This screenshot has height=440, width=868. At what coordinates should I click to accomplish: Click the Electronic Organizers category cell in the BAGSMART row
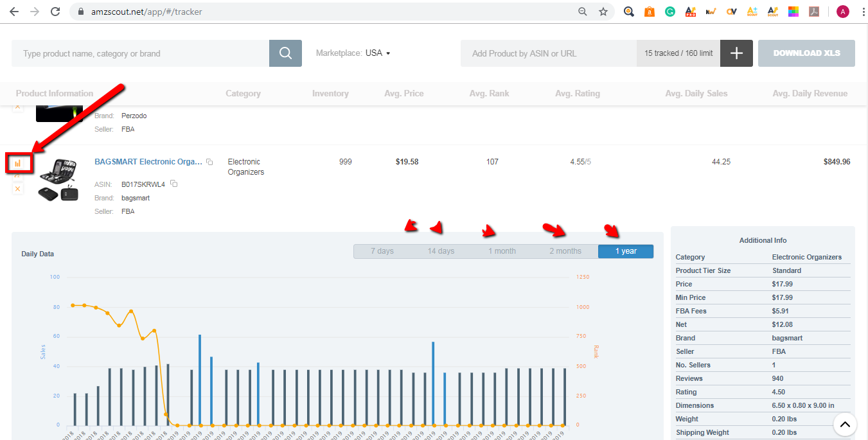(x=246, y=167)
